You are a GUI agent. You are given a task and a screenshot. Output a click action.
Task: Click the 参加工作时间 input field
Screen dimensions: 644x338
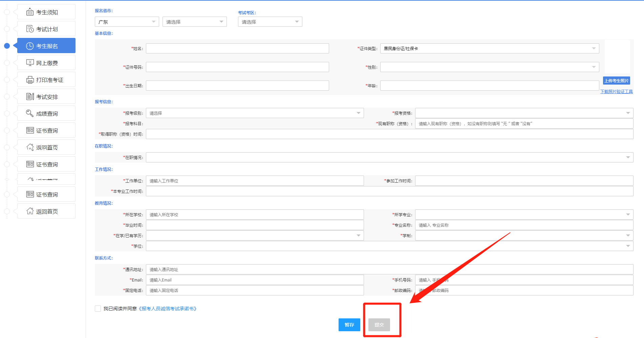coord(524,181)
